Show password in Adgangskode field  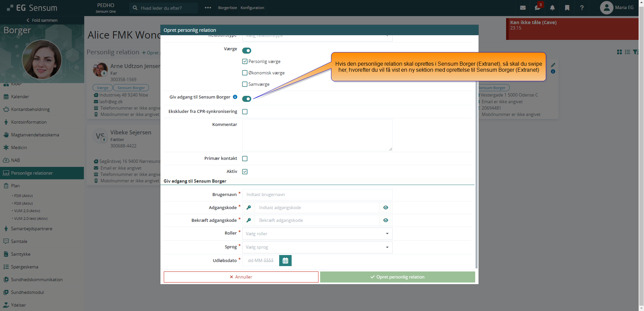[x=386, y=208]
